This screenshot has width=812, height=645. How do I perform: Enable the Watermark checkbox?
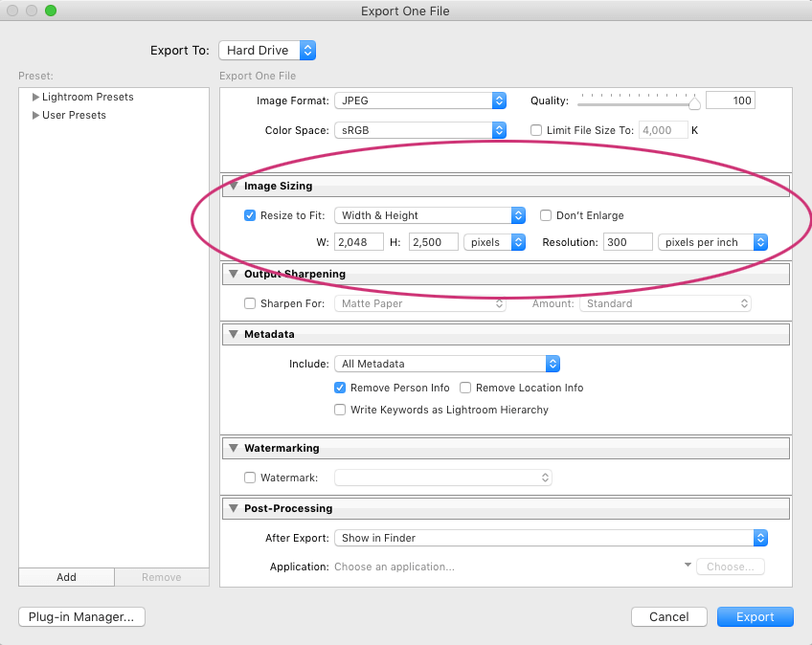[x=250, y=478]
